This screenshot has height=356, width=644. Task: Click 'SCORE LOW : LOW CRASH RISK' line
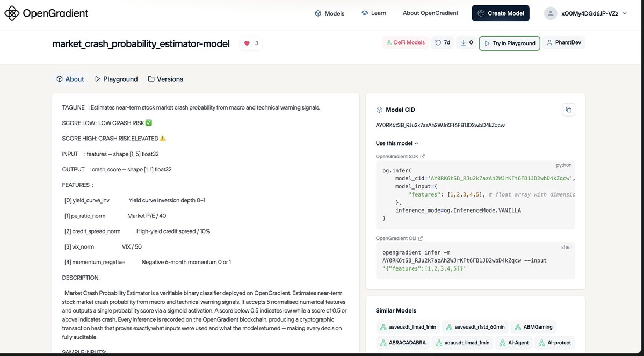(x=107, y=123)
